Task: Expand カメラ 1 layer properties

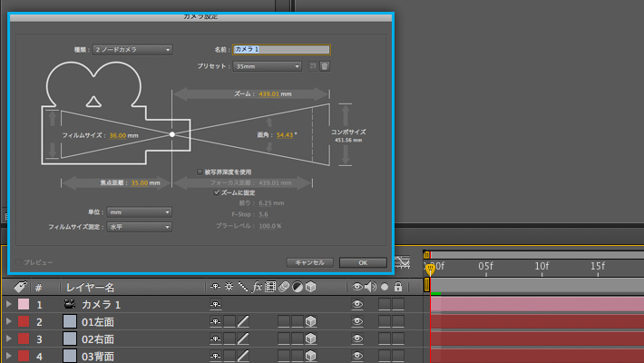Action: click(x=9, y=304)
